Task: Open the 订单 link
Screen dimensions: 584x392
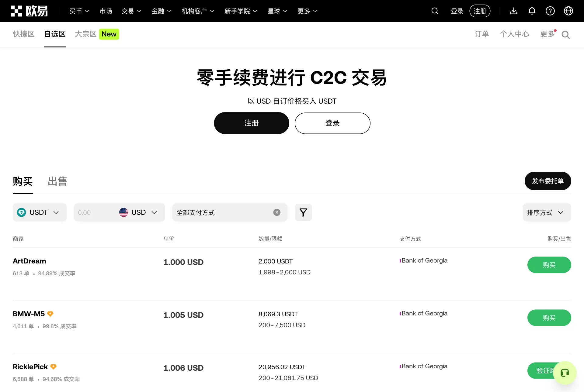Action: point(482,34)
